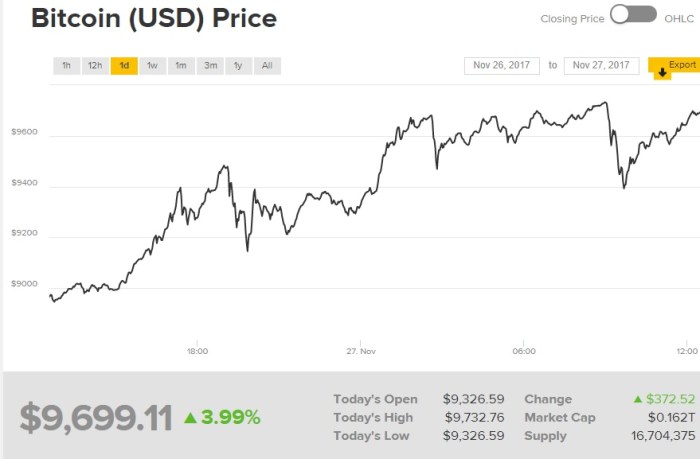Show the 1w price range
Image resolution: width=700 pixels, height=459 pixels.
[153, 66]
